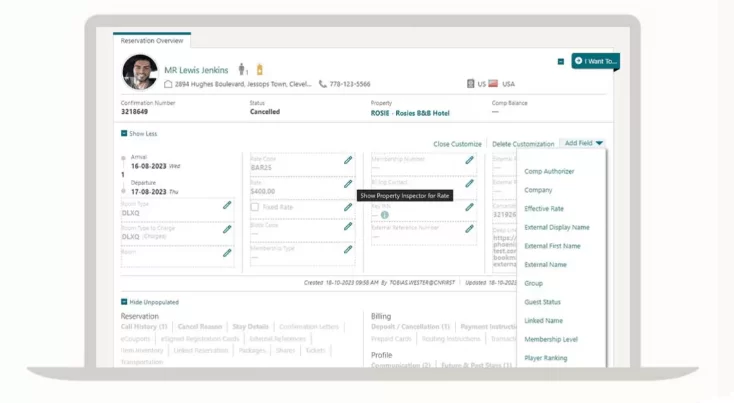
Task: Click the Delete Customization link
Action: tap(523, 144)
